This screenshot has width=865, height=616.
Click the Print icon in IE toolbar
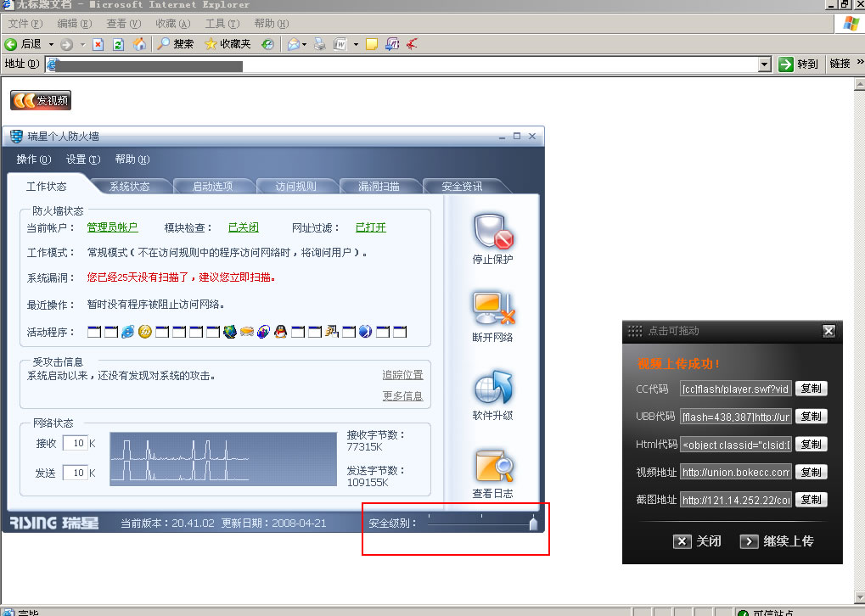pos(319,44)
